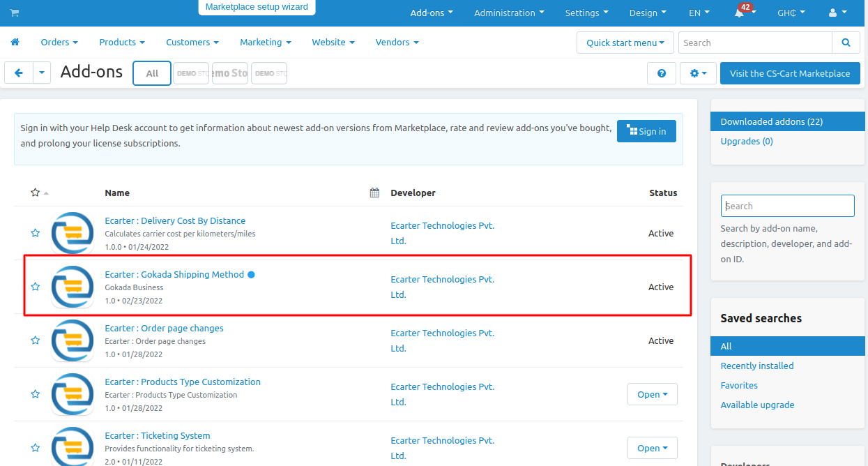Click the search magnifier button
This screenshot has width=868, height=466.
point(846,43)
